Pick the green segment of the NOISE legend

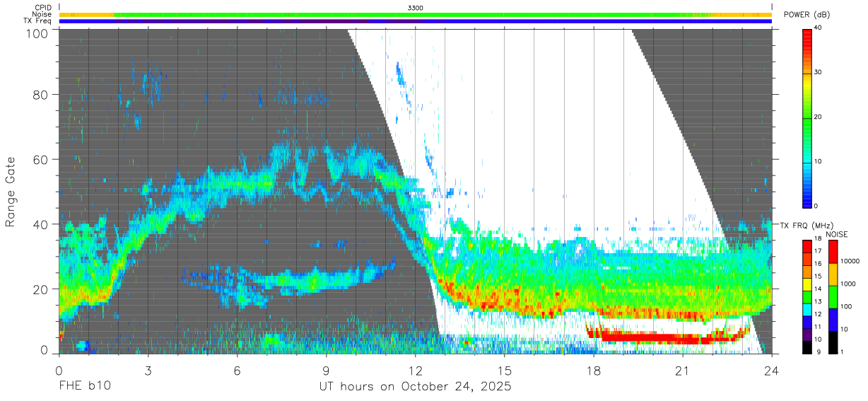pyautogui.click(x=832, y=297)
